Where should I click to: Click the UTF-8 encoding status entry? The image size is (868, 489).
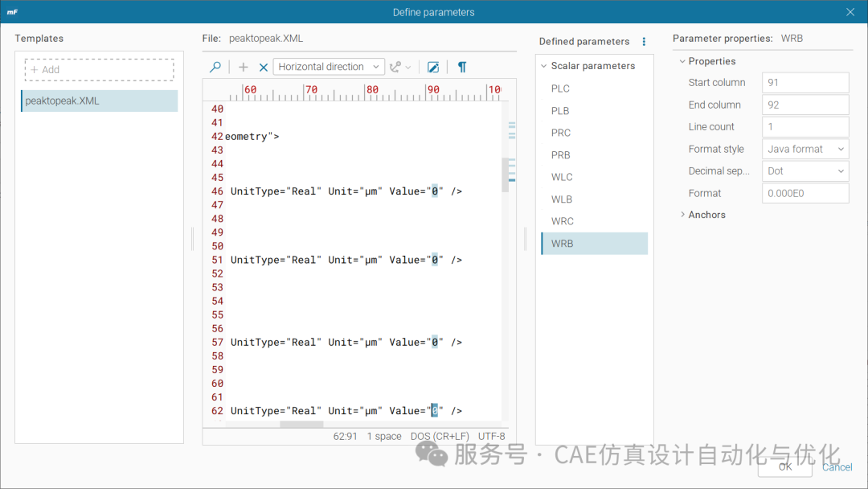coord(492,437)
